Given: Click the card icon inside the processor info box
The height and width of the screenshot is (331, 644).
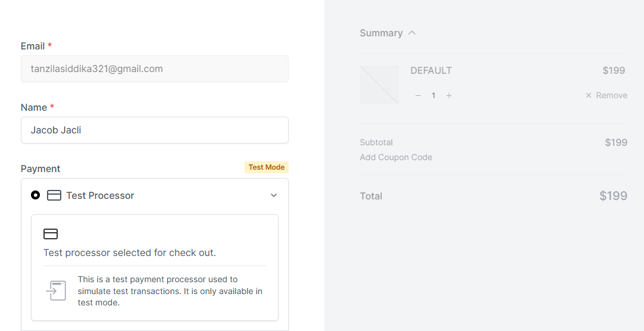Looking at the screenshot, I should tap(51, 234).
